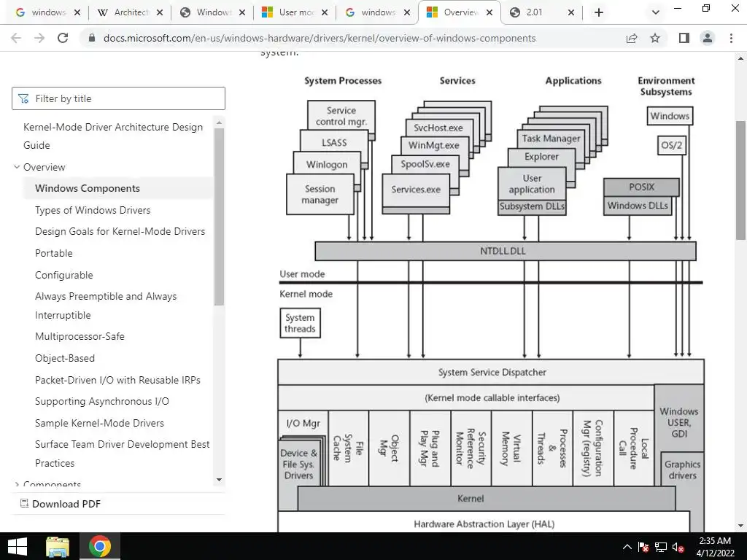Open the Configurable topic

64,275
